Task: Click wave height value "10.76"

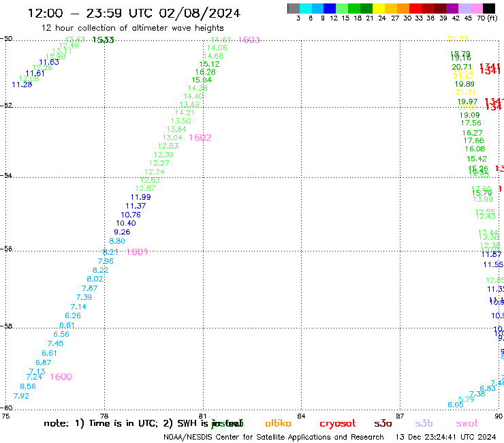Action: [x=131, y=215]
